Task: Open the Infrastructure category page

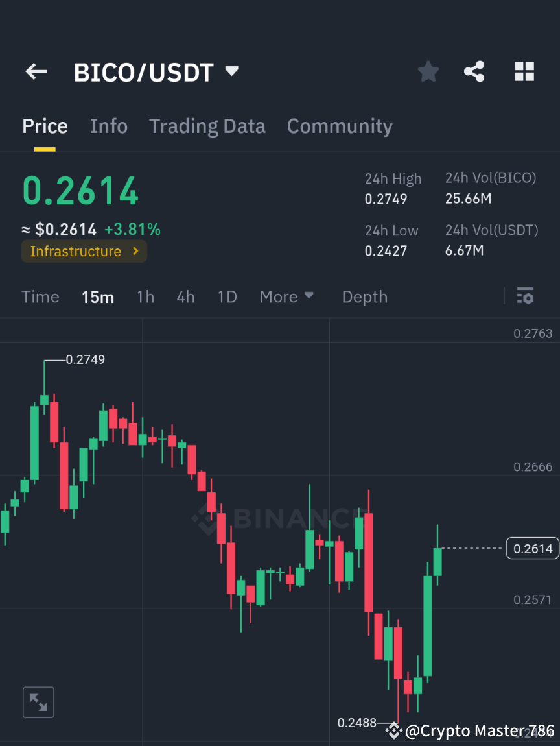Action: tap(84, 251)
